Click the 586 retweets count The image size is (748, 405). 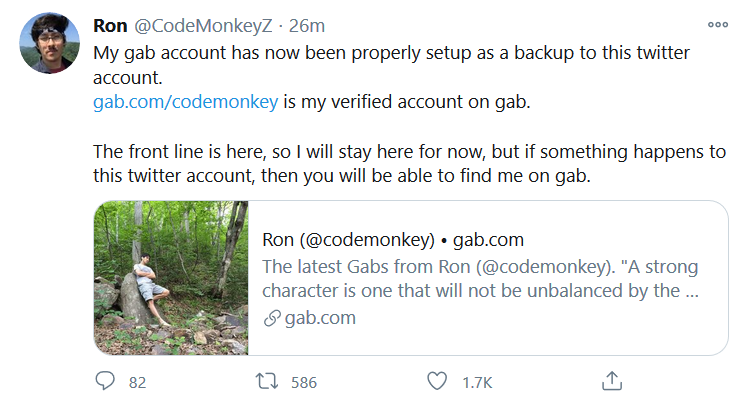pyautogui.click(x=304, y=383)
